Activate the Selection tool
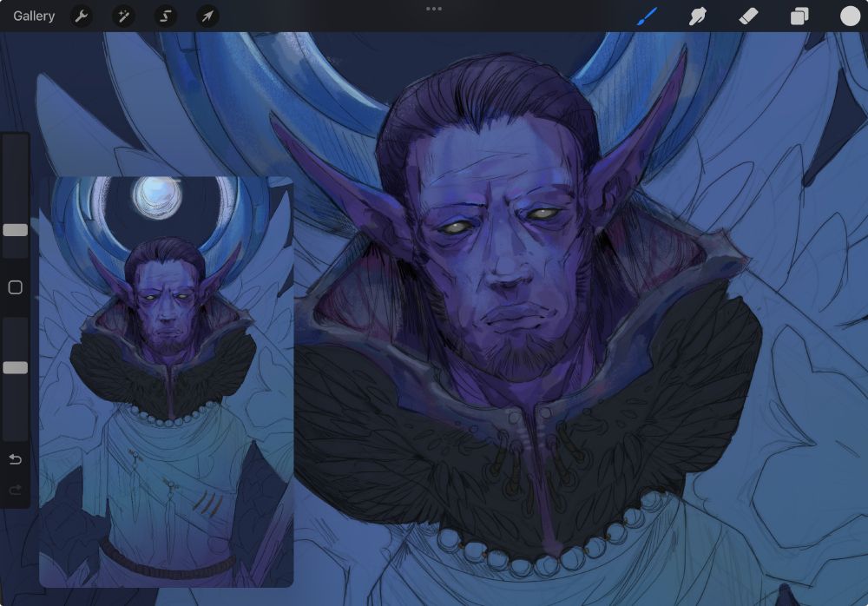The height and width of the screenshot is (606, 868). (x=165, y=16)
